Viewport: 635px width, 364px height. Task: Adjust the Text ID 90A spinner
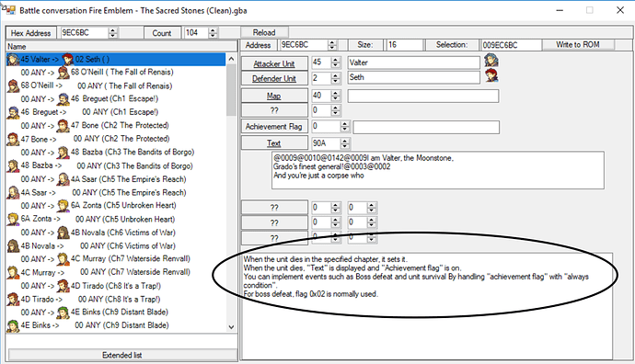[x=344, y=143]
